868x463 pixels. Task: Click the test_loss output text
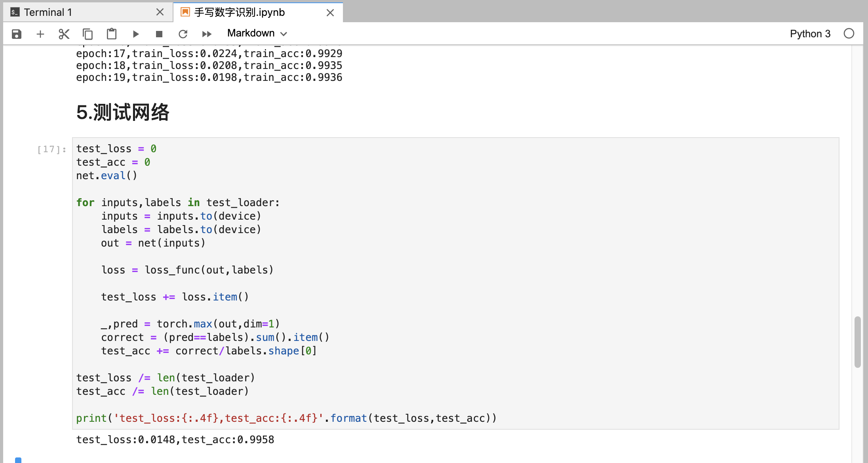(x=175, y=440)
